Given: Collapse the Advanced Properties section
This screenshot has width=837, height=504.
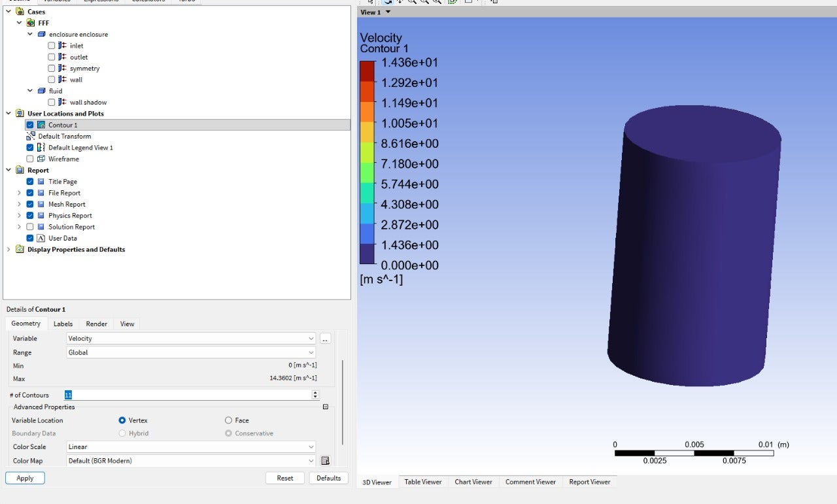Looking at the screenshot, I should (x=326, y=407).
